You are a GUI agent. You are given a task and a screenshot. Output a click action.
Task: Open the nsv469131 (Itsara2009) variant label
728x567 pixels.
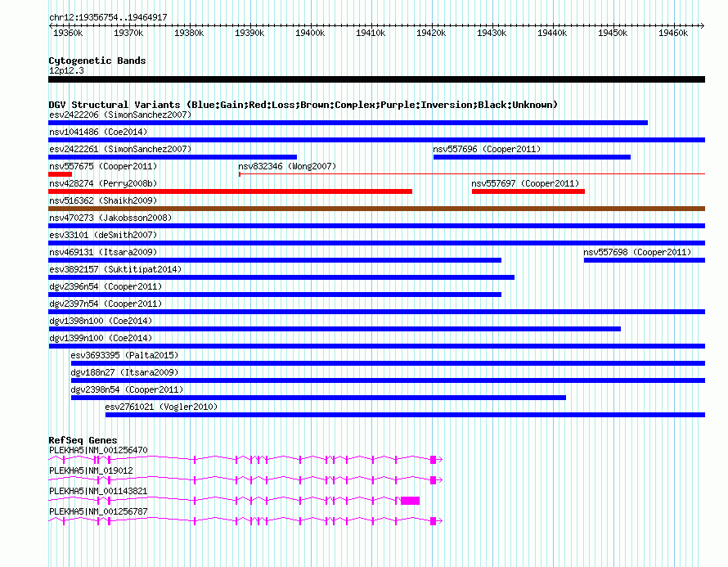click(x=103, y=252)
